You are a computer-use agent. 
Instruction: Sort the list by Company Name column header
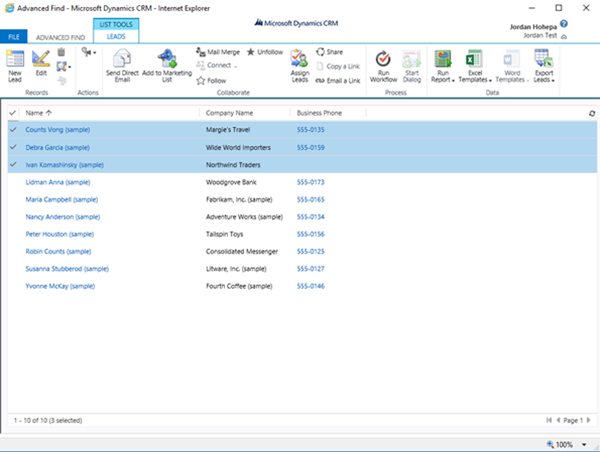pyautogui.click(x=230, y=113)
